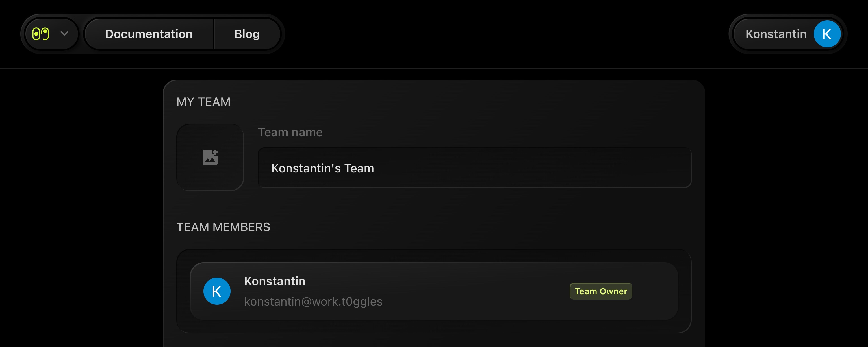Expand the chevron beside the logo
The width and height of the screenshot is (868, 347).
pyautogui.click(x=64, y=34)
